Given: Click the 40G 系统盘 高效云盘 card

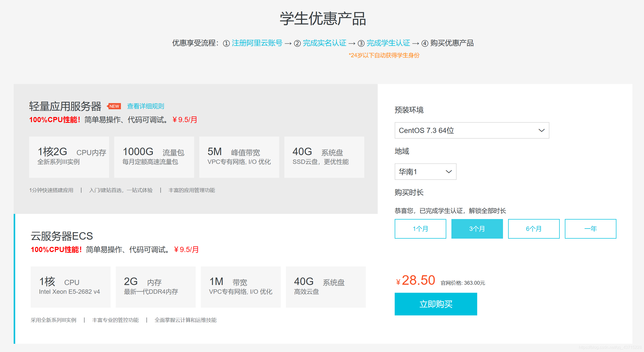Looking at the screenshot, I should click(x=326, y=287).
